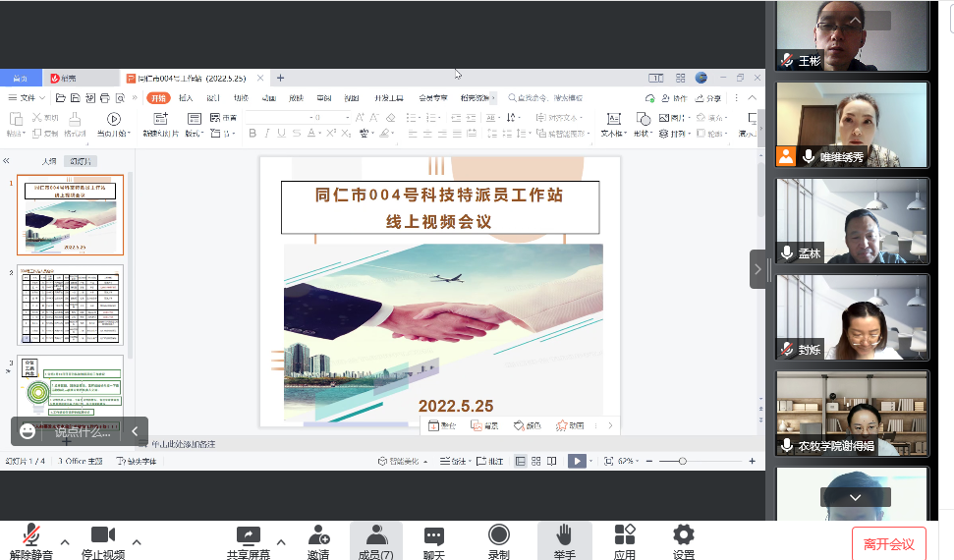Switch to the 会员专享 ribbon tab

(x=432, y=98)
